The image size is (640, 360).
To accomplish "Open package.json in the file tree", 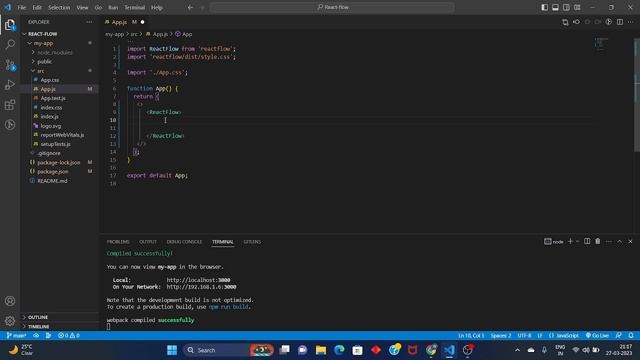I will pyautogui.click(x=53, y=171).
